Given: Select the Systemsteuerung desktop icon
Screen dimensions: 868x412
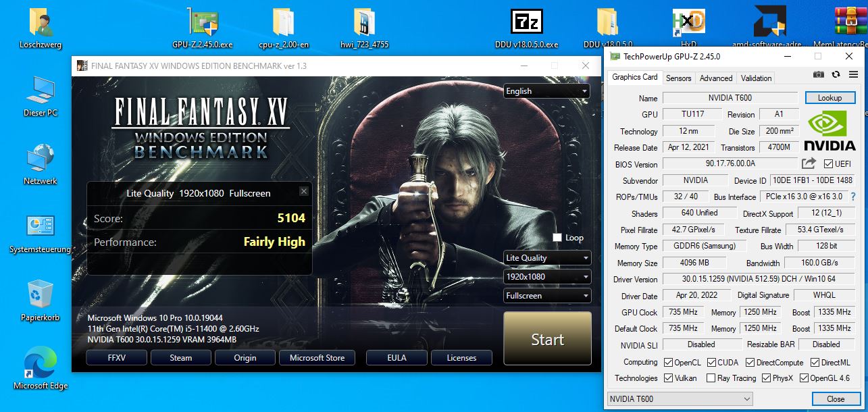Looking at the screenshot, I should [x=41, y=233].
